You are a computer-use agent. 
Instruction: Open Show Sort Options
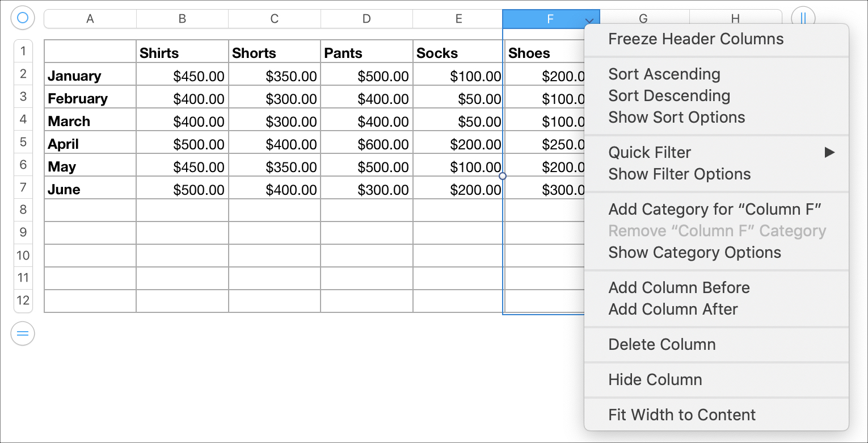pyautogui.click(x=677, y=117)
